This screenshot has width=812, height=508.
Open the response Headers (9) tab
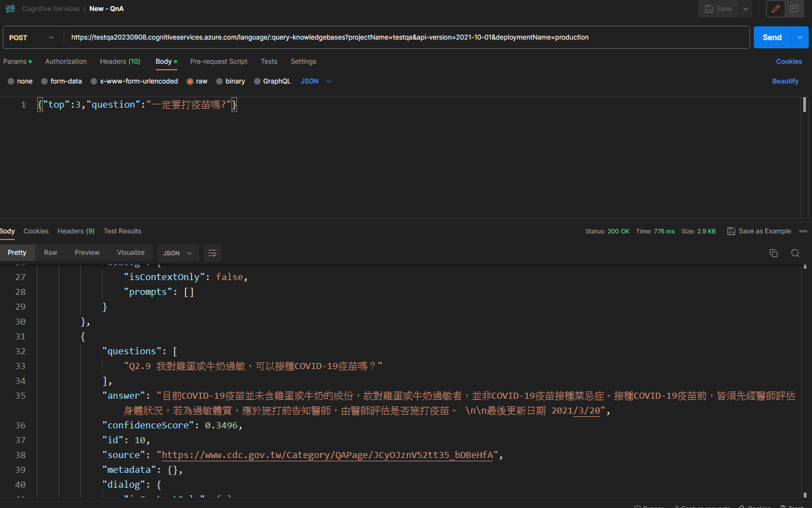coord(76,231)
